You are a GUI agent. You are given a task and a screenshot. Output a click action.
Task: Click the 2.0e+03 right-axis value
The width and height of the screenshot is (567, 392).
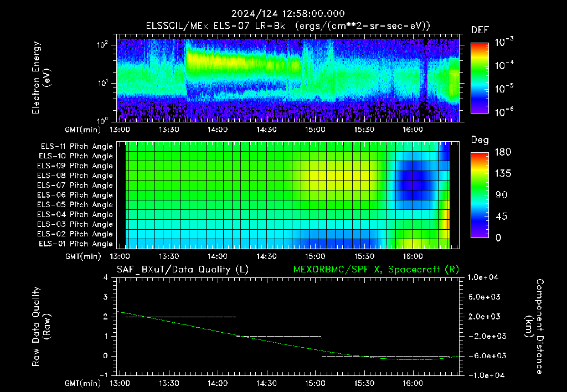click(484, 316)
